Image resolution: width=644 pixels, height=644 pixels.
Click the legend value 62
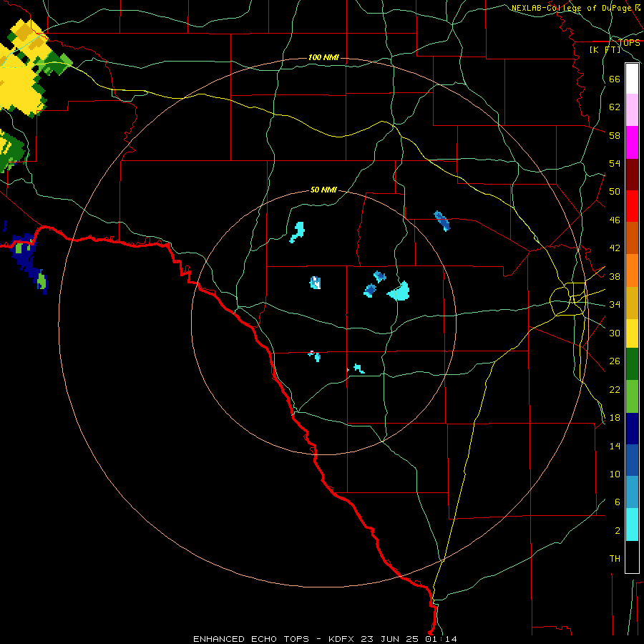click(615, 107)
